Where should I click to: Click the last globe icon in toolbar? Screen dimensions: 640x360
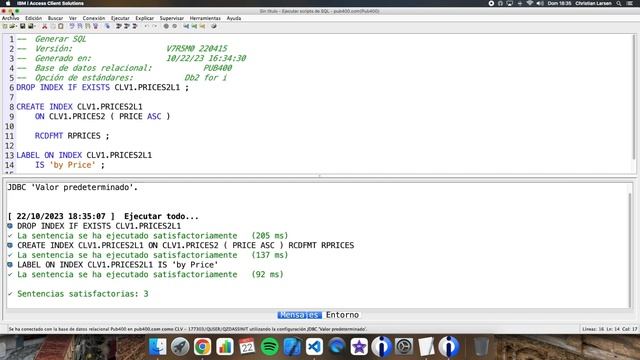213,26
